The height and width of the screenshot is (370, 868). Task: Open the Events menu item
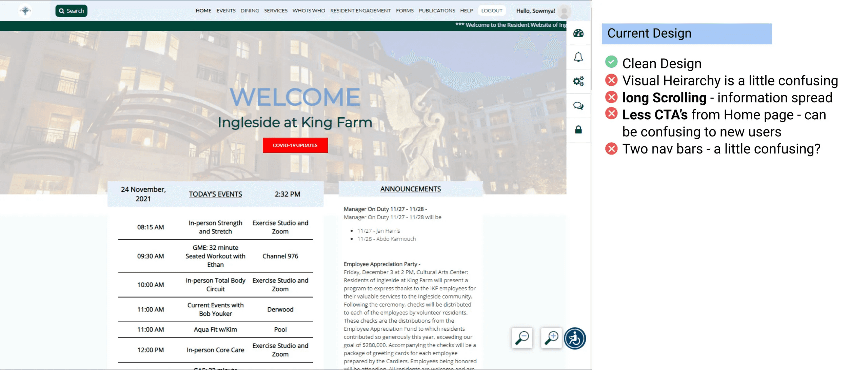click(226, 11)
